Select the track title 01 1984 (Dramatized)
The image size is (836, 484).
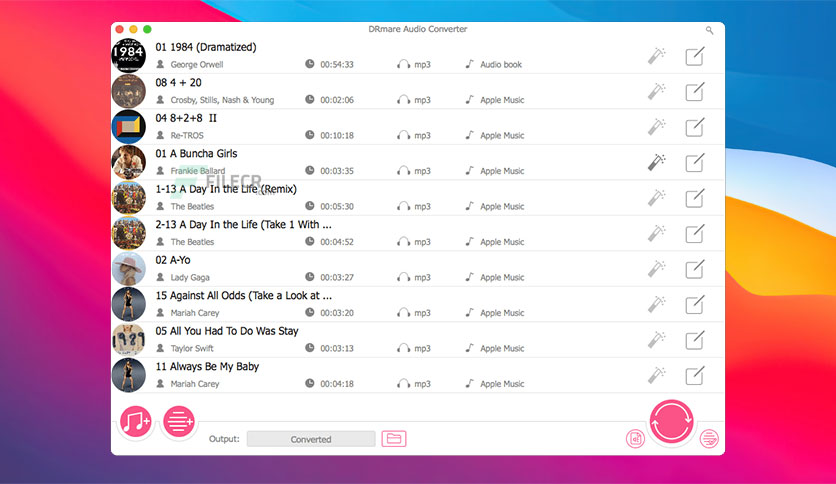point(206,47)
